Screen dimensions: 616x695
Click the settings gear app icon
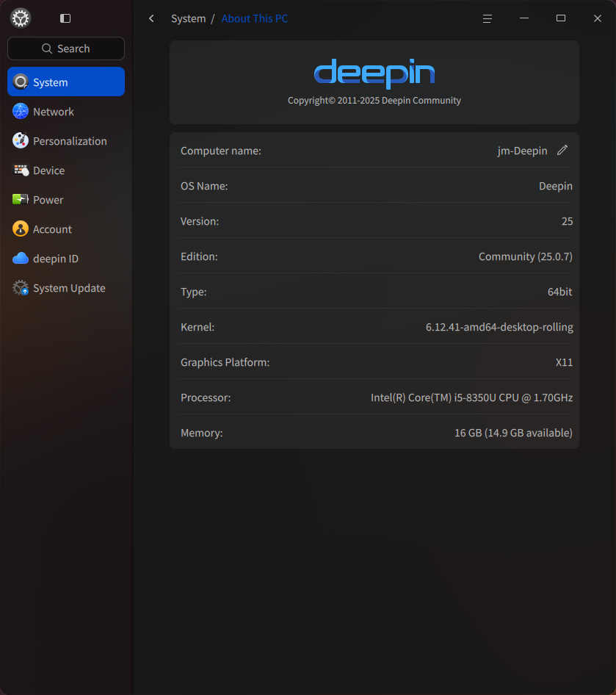coord(21,18)
